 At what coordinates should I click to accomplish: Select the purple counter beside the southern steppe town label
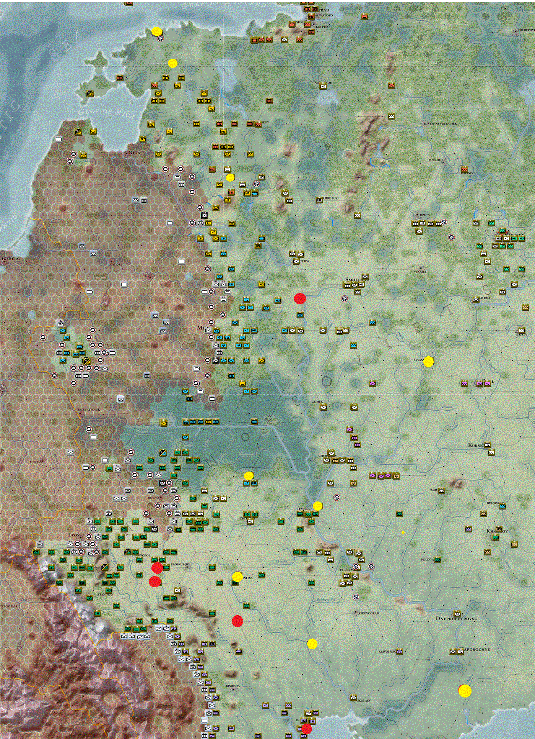click(400, 652)
